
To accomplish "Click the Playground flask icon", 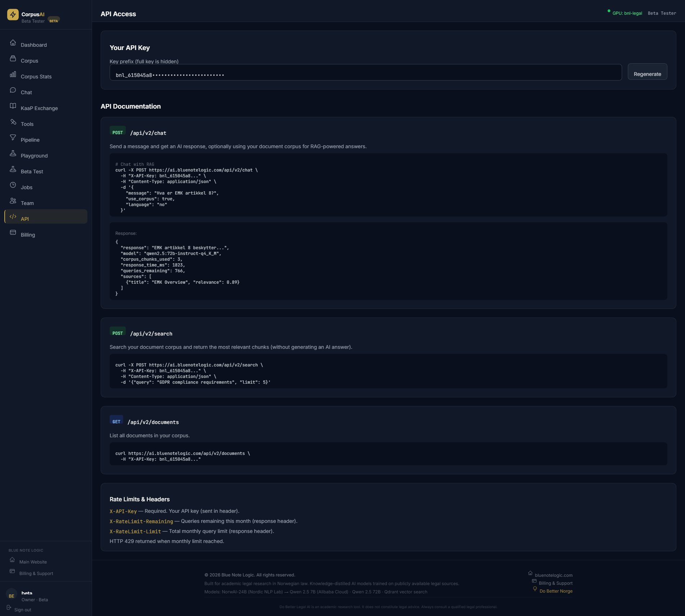I will [13, 154].
